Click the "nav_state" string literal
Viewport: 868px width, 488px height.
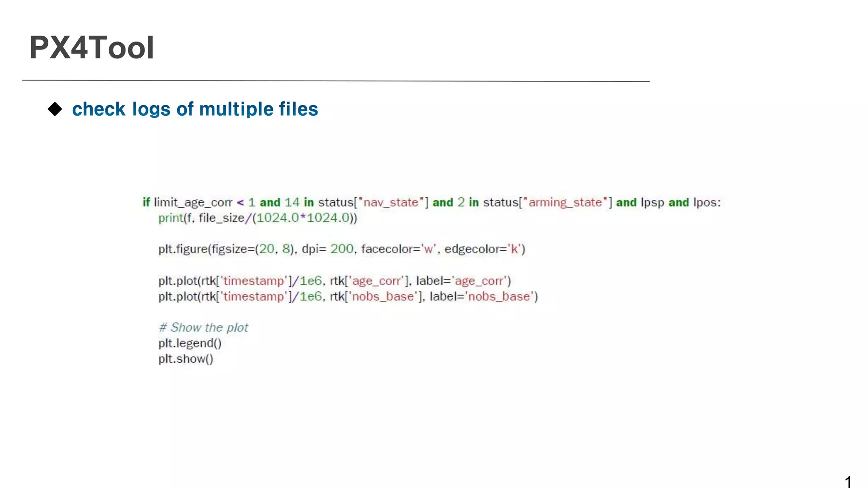391,202
